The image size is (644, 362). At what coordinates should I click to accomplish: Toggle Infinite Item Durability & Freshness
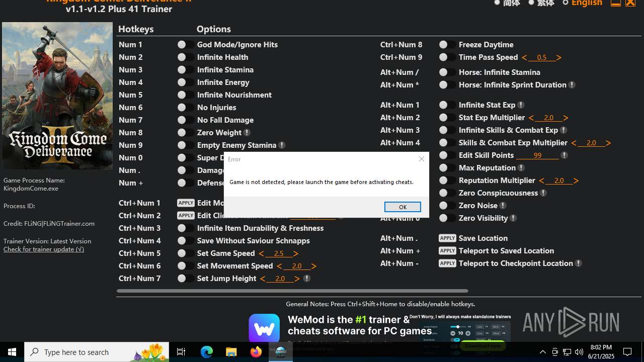click(x=186, y=228)
